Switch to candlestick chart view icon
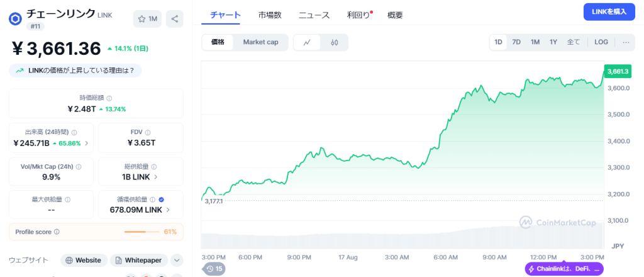The image size is (644, 277). click(x=334, y=42)
